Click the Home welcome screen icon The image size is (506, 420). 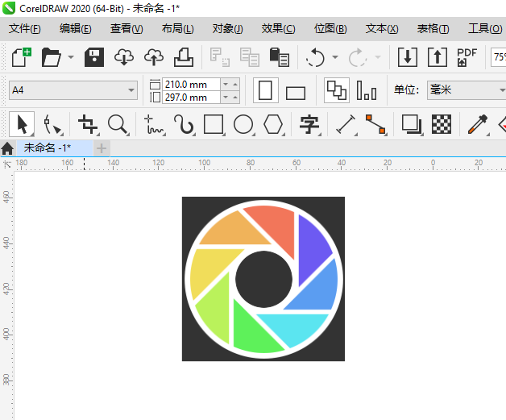pyautogui.click(x=7, y=148)
